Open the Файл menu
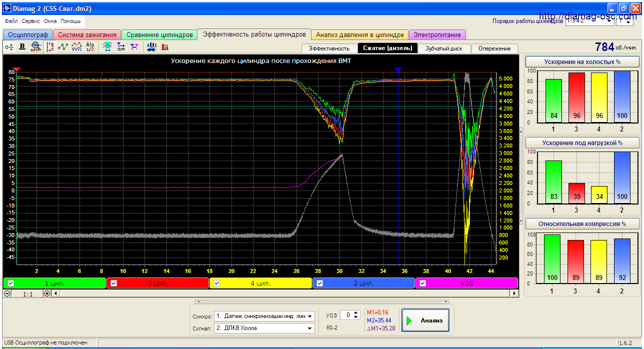The height and width of the screenshot is (349, 644). tap(11, 21)
